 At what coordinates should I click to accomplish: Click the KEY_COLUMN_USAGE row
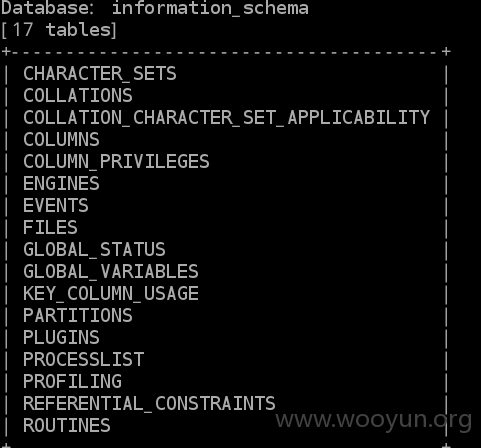(x=111, y=294)
